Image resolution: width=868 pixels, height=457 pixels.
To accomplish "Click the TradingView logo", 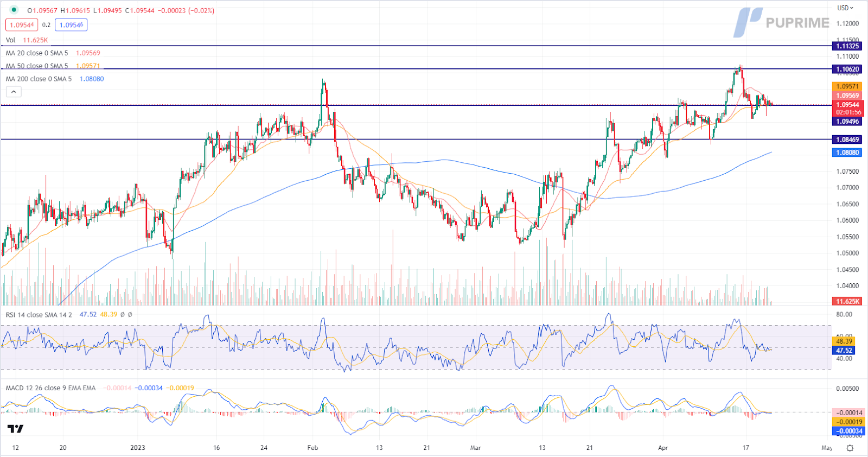I will tap(16, 429).
